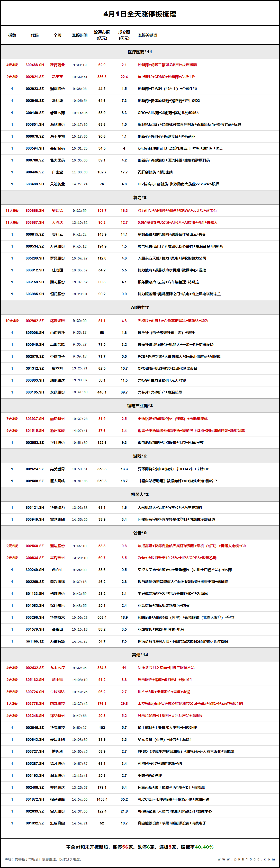Click stock name 招商轮船

tap(57, 799)
